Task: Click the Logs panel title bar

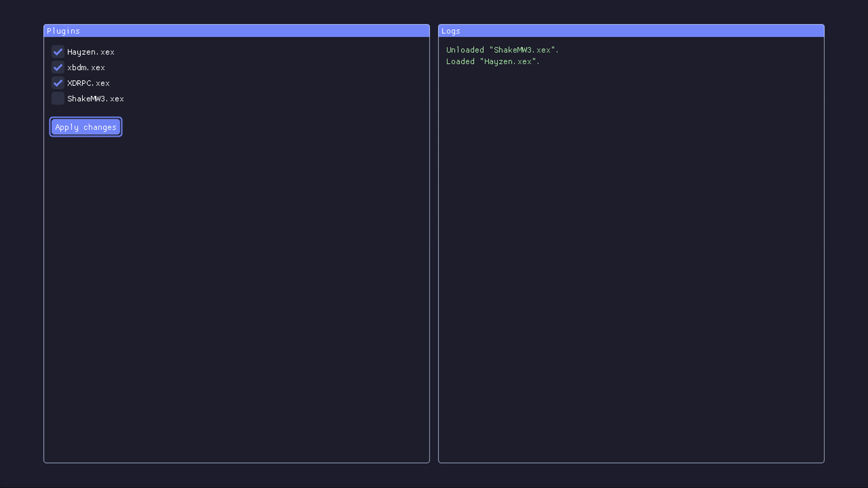Action: 631,31
